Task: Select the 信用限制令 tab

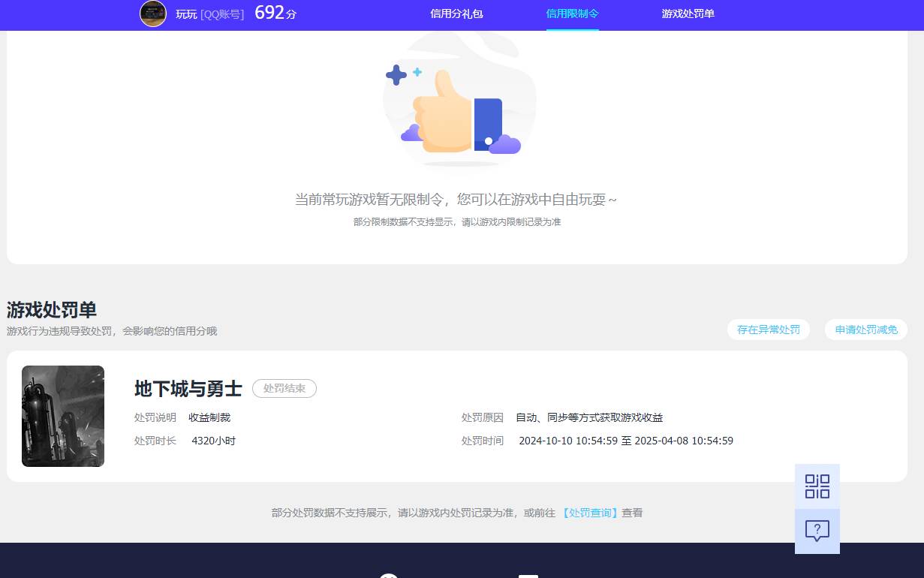Action: pos(572,14)
